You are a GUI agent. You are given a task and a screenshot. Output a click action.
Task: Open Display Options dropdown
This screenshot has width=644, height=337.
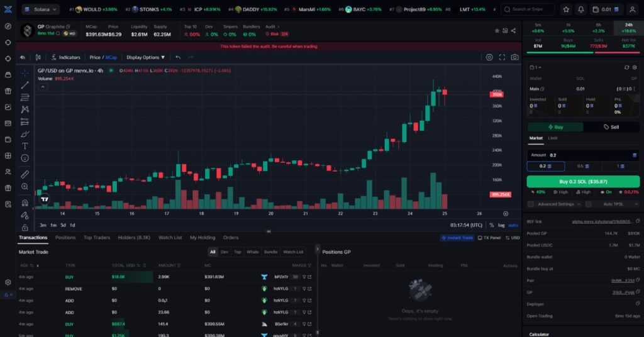pyautogui.click(x=145, y=57)
